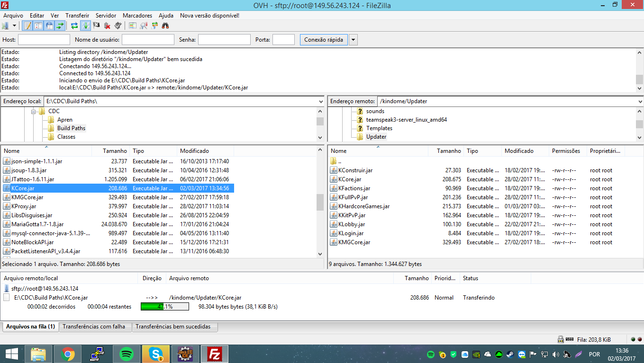Switch to Arquivos na fila tab

coord(30,327)
